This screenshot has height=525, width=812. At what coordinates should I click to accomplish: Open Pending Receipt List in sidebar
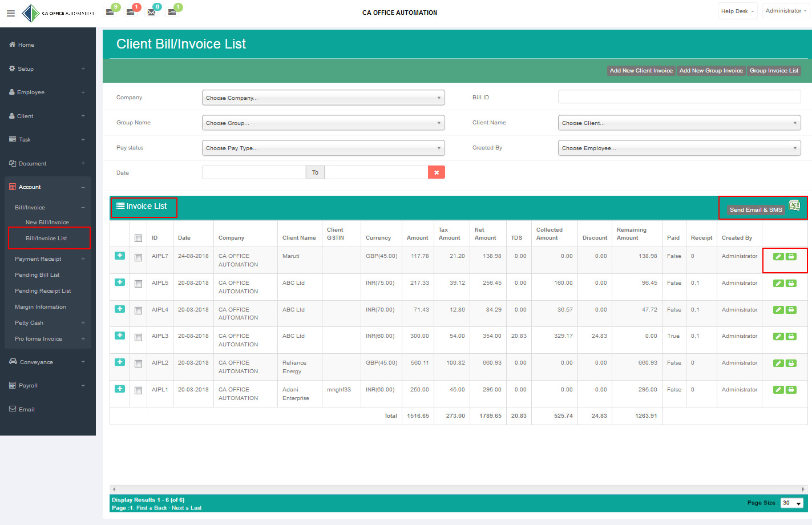pos(43,290)
